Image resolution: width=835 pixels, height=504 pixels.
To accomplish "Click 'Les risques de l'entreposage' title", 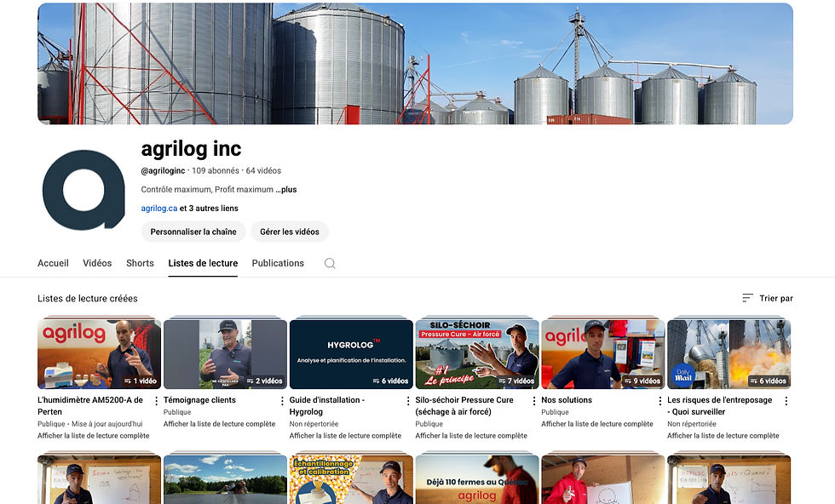I will (719, 405).
